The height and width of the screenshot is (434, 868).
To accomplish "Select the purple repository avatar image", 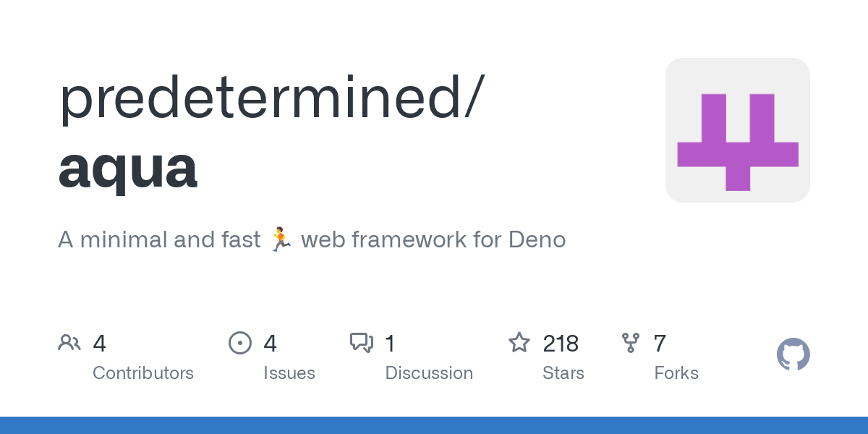I will tap(737, 130).
